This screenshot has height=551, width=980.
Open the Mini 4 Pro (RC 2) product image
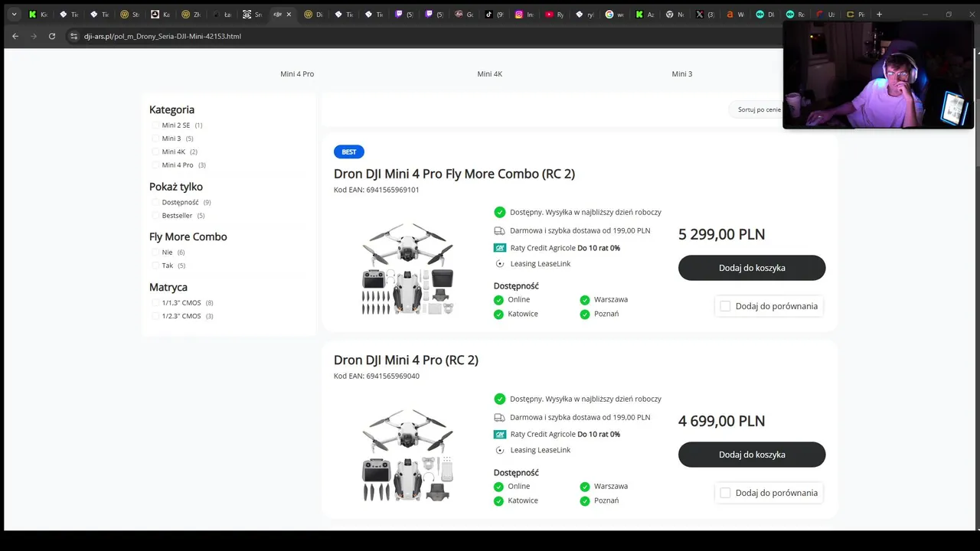[x=408, y=455]
